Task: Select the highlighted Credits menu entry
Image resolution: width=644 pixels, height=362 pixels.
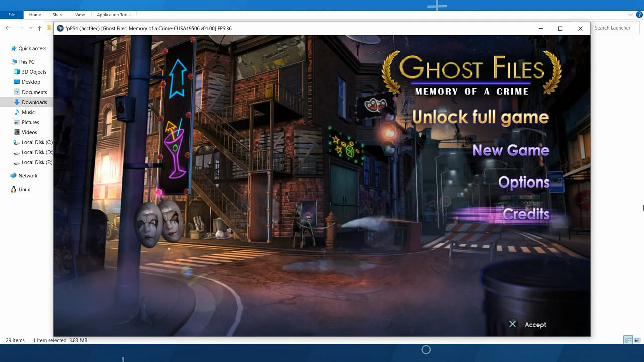Action: pyautogui.click(x=526, y=214)
